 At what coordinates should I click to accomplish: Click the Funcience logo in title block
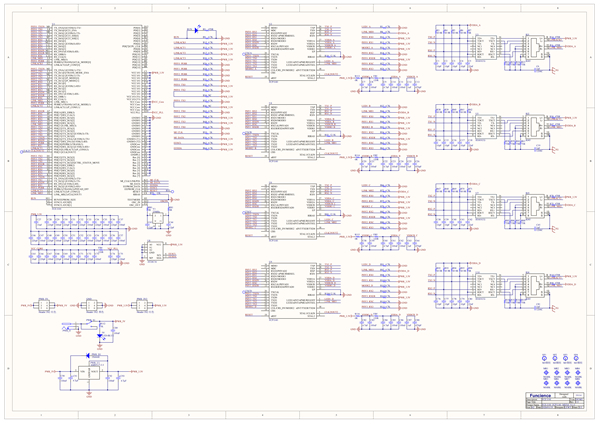[540, 396]
